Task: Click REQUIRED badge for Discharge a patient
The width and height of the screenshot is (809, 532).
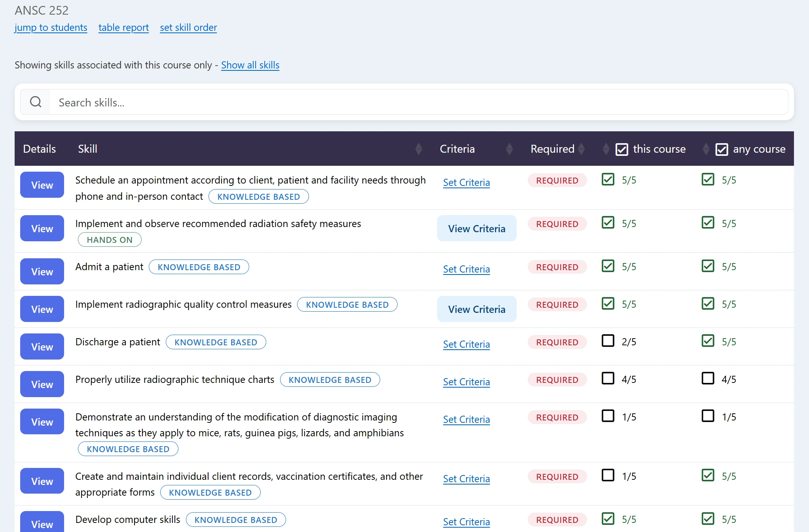Action: point(557,342)
